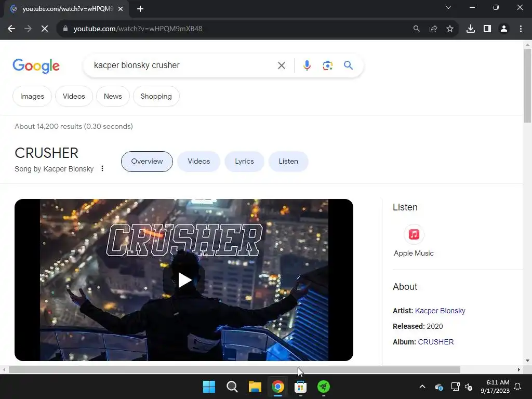
Task: Select the Overview tab for CRUSHER
Action: [147, 162]
